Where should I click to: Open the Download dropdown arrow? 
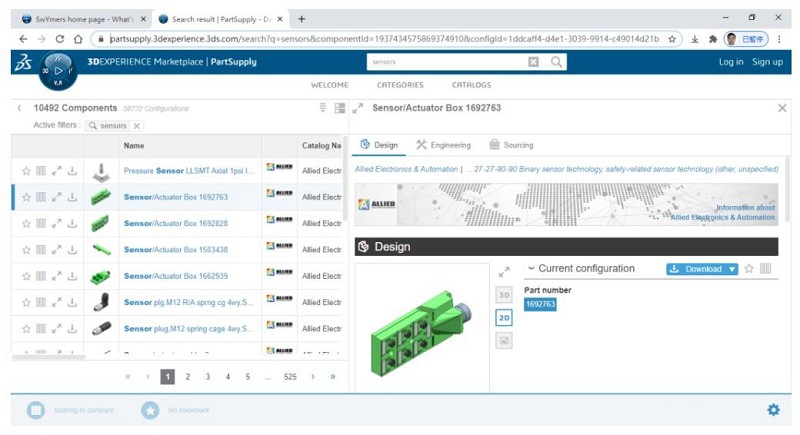coord(733,269)
